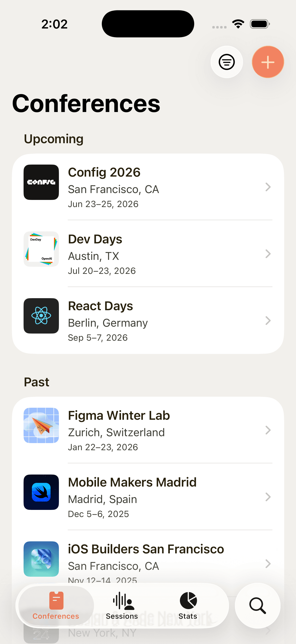Open React Days via its chevron
This screenshot has width=296, height=644.
268,321
